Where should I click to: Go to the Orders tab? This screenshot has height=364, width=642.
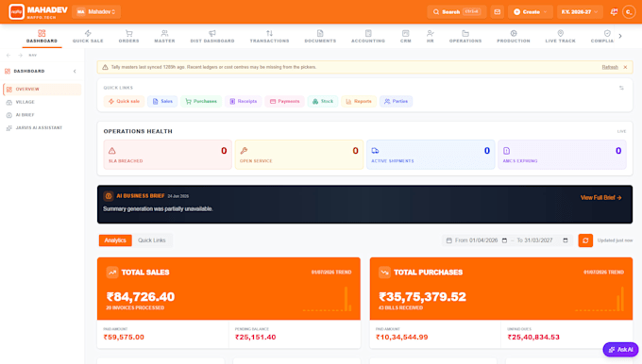129,37
